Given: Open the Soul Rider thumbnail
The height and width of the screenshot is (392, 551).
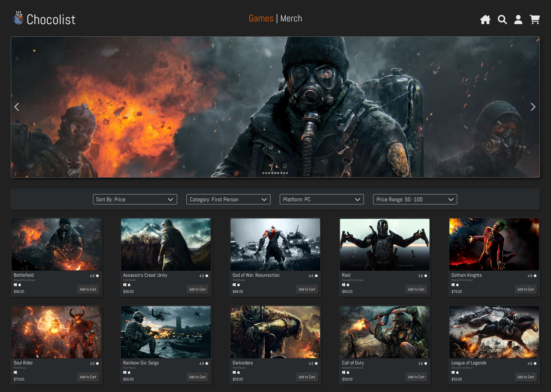Looking at the screenshot, I should point(57,332).
